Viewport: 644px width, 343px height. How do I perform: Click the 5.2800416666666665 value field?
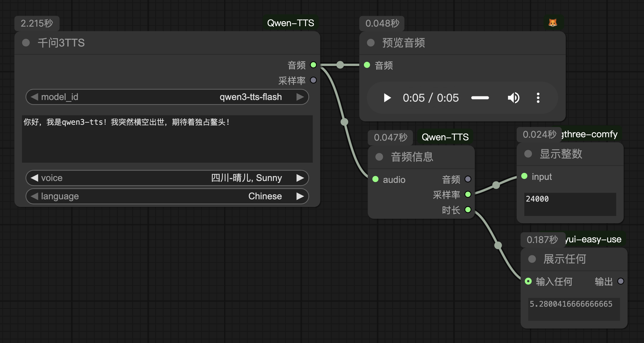(574, 309)
